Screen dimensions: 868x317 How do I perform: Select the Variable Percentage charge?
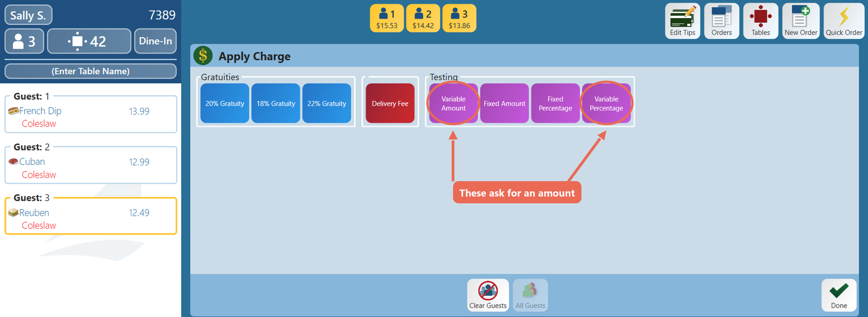pos(606,103)
